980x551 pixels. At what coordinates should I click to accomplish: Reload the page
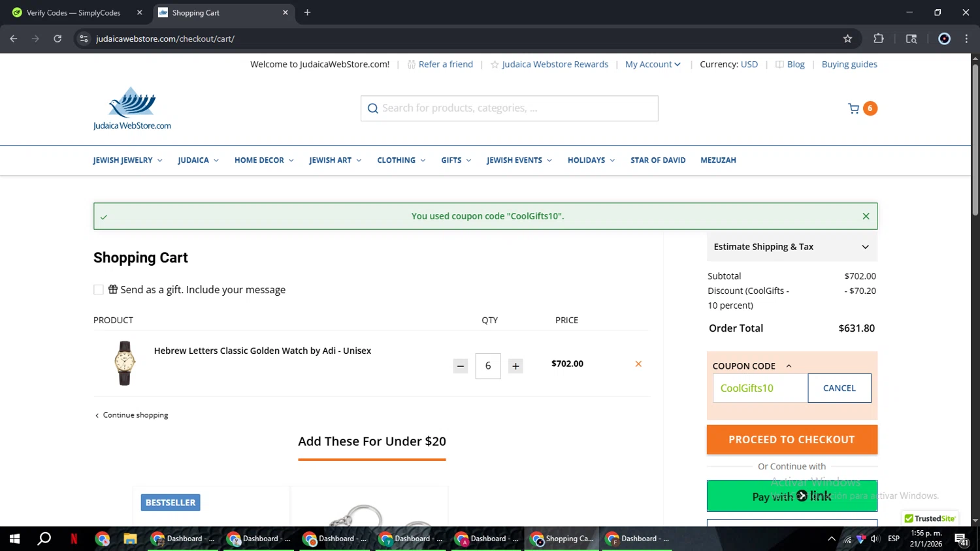tap(57, 39)
